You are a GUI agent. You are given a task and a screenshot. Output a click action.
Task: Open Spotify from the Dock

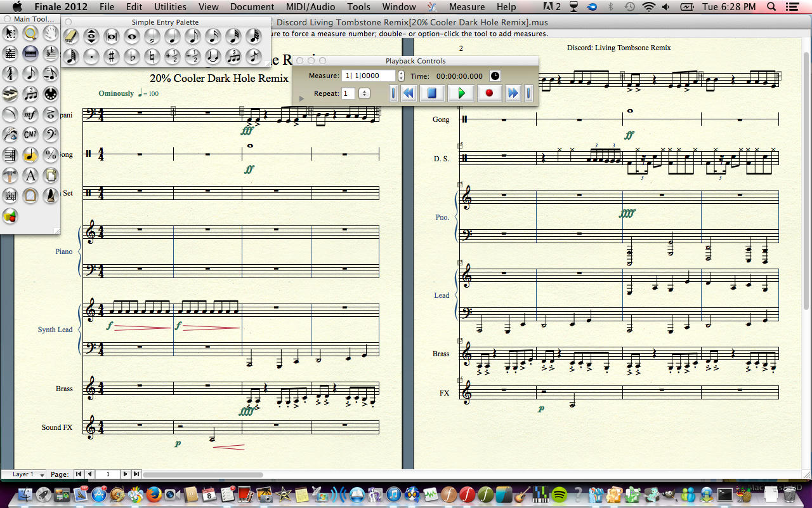pos(559,494)
